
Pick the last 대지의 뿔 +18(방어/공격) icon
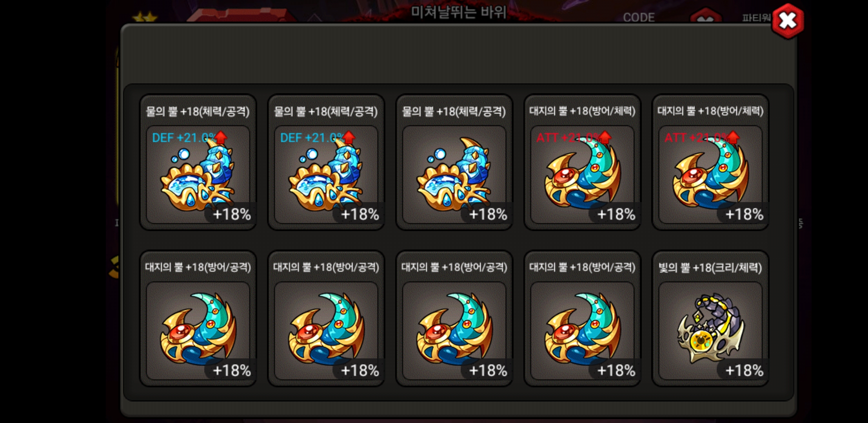tap(582, 331)
